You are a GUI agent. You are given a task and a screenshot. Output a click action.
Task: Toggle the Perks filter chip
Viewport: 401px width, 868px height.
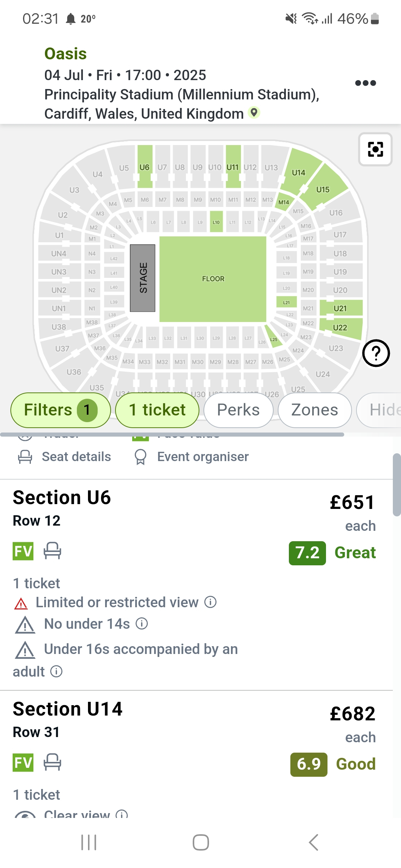pyautogui.click(x=238, y=410)
